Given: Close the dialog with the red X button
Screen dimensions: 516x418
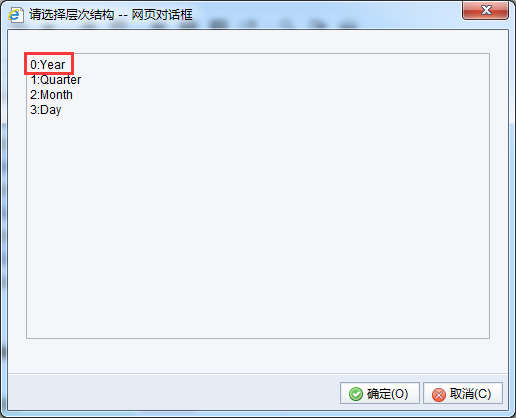Looking at the screenshot, I should click(485, 10).
